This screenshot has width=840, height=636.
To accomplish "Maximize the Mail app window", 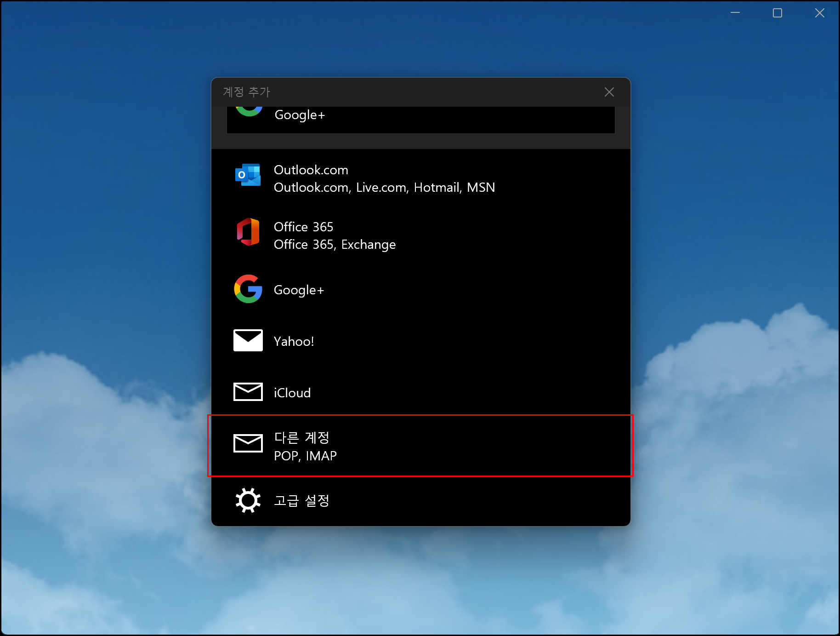I will coord(778,13).
